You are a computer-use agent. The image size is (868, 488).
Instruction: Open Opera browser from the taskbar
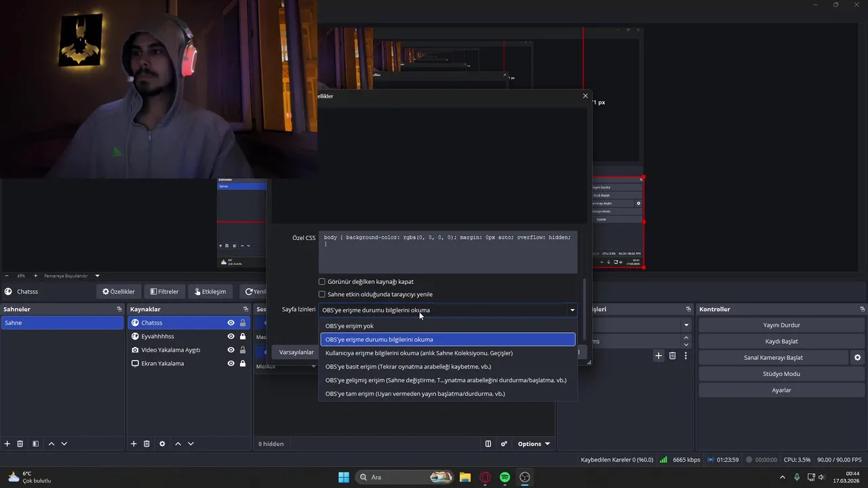[485, 477]
